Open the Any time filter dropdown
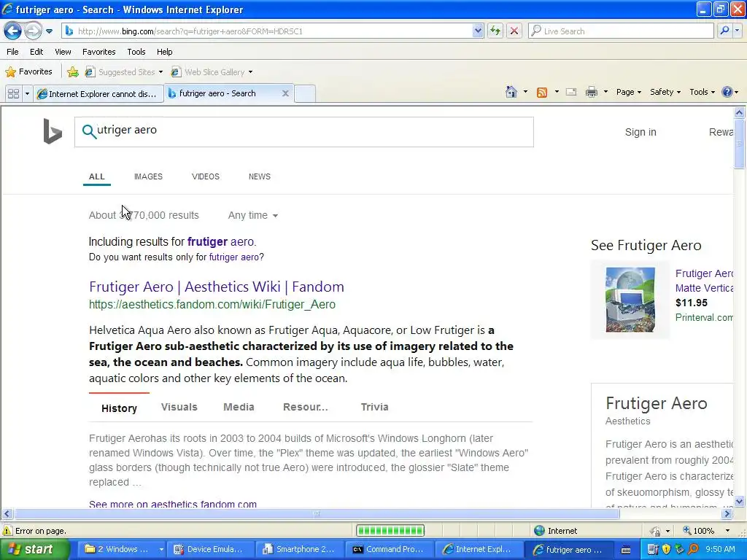 point(252,215)
